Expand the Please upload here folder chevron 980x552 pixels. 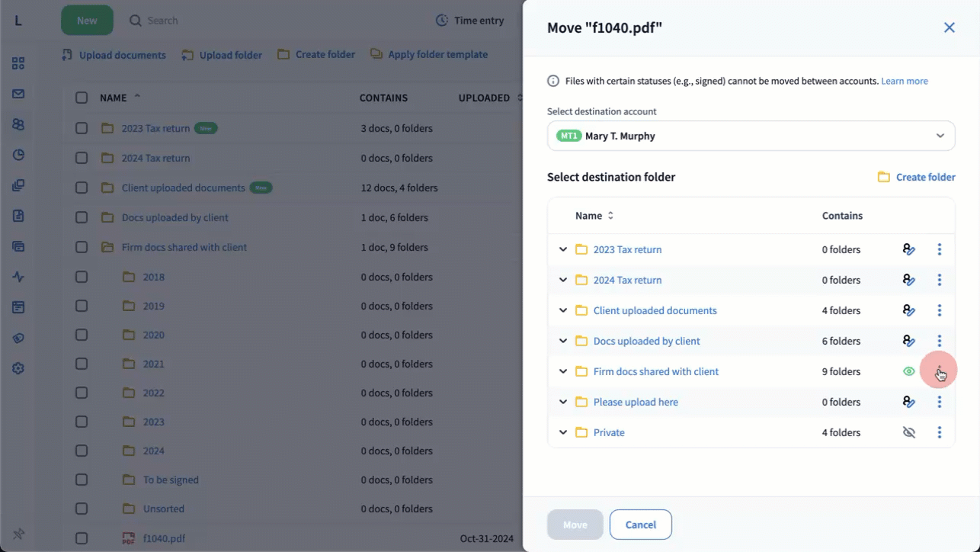click(x=563, y=402)
